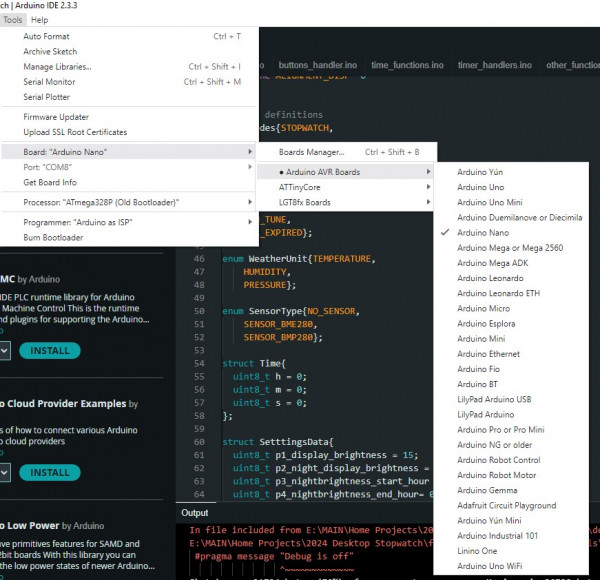Click "#pragma message" output line
Image resolution: width=600 pixels, height=580 pixels.
274,556
